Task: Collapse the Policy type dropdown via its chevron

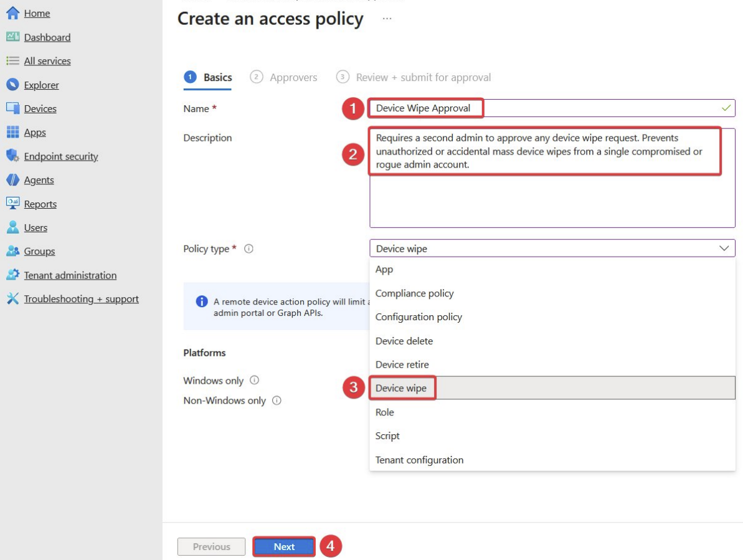Action: click(724, 248)
